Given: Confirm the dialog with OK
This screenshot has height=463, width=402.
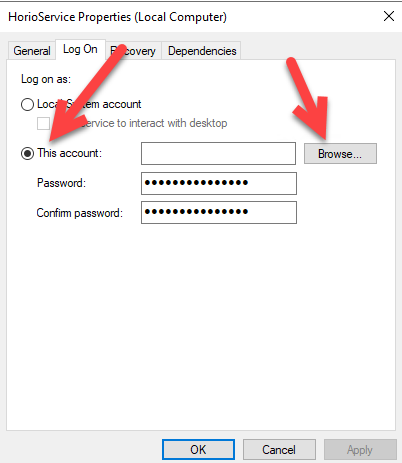Looking at the screenshot, I should [198, 450].
